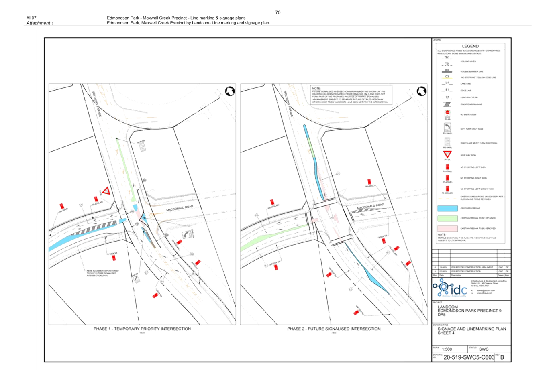Click the drawing number 20-519-SWC5-C603
Viewport: 555px width, 392px height.
469,357
